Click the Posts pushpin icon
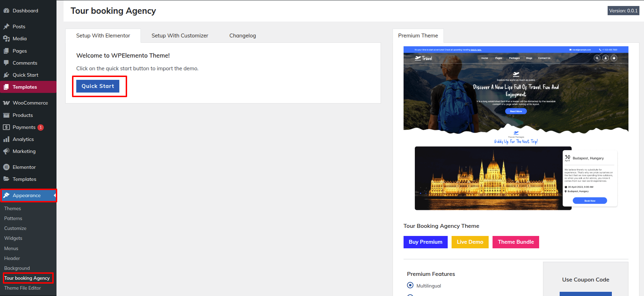The height and width of the screenshot is (296, 644). click(x=6, y=26)
